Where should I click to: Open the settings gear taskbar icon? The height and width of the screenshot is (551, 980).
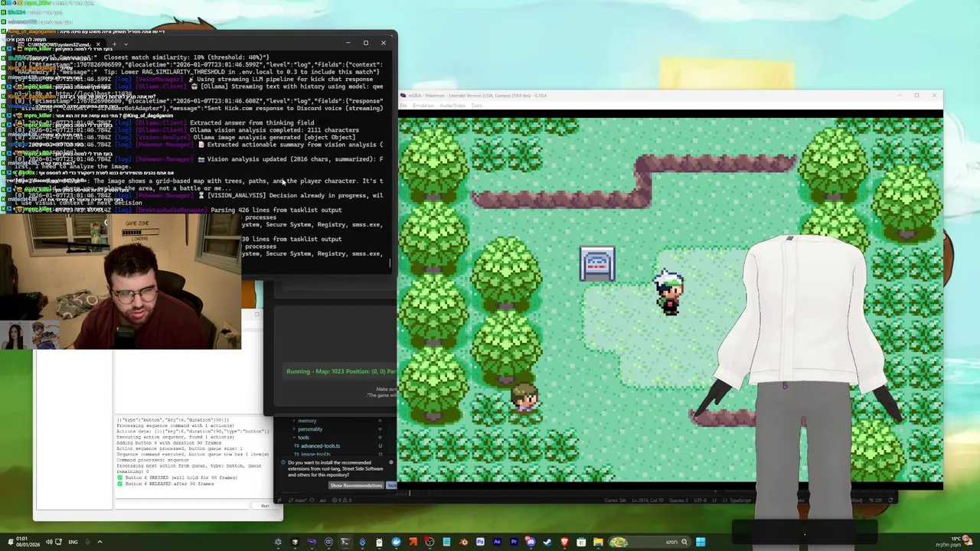click(278, 542)
